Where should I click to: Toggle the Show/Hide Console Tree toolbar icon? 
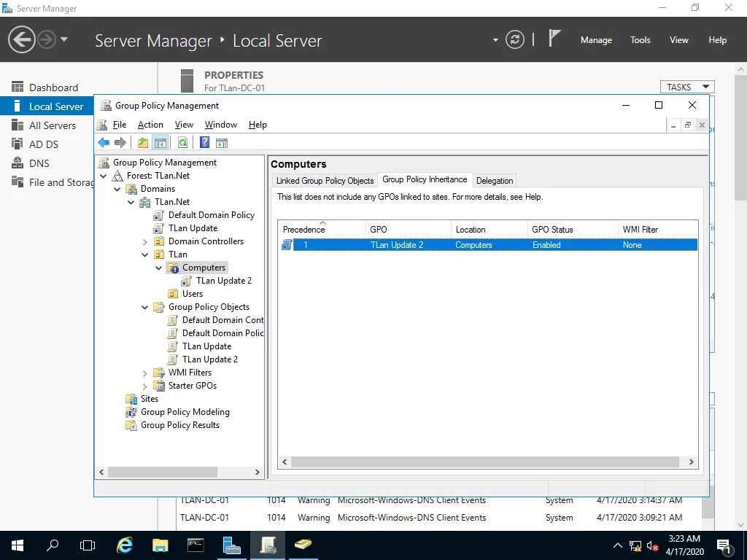click(160, 142)
